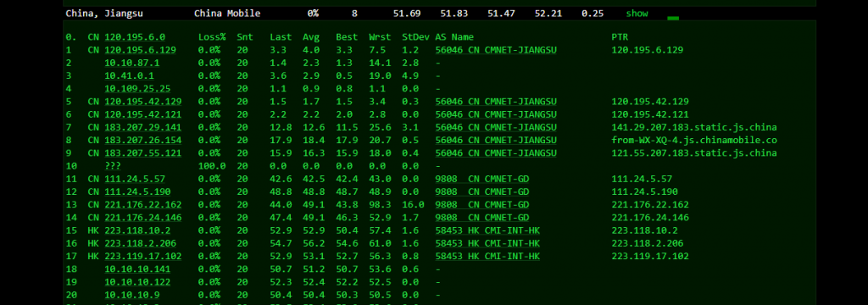Open IP link 10.10.10.141 at hop 18
The image size is (868, 305).
click(x=137, y=269)
